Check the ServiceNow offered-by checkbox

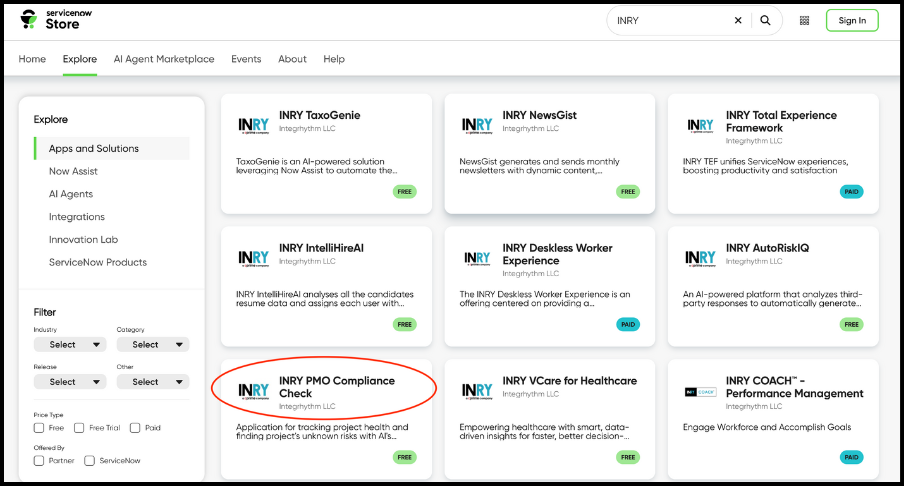89,461
